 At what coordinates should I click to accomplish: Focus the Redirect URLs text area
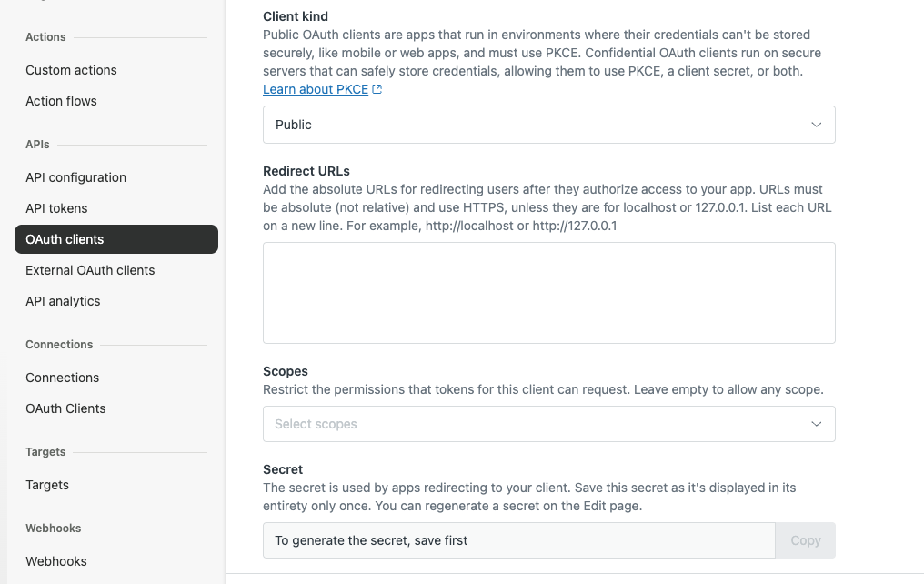548,293
